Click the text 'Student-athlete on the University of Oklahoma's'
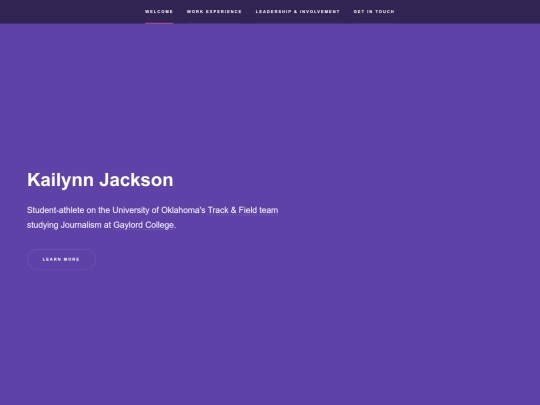540x405 pixels. pos(116,210)
